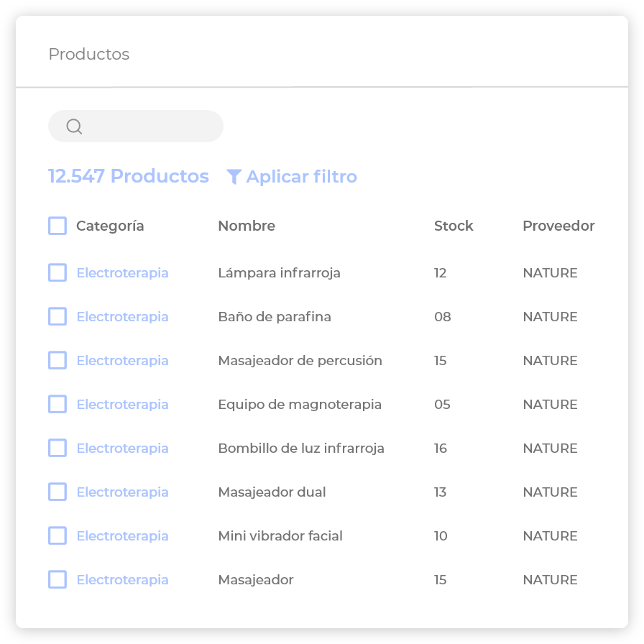Check the Lámpara infrarroja row checkbox
Image resolution: width=644 pixels, height=644 pixels.
click(57, 273)
